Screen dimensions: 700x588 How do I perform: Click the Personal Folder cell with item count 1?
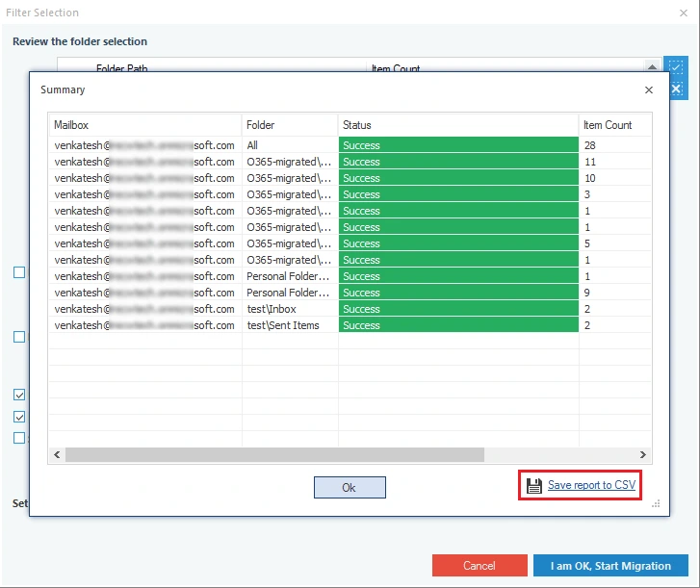coord(290,276)
